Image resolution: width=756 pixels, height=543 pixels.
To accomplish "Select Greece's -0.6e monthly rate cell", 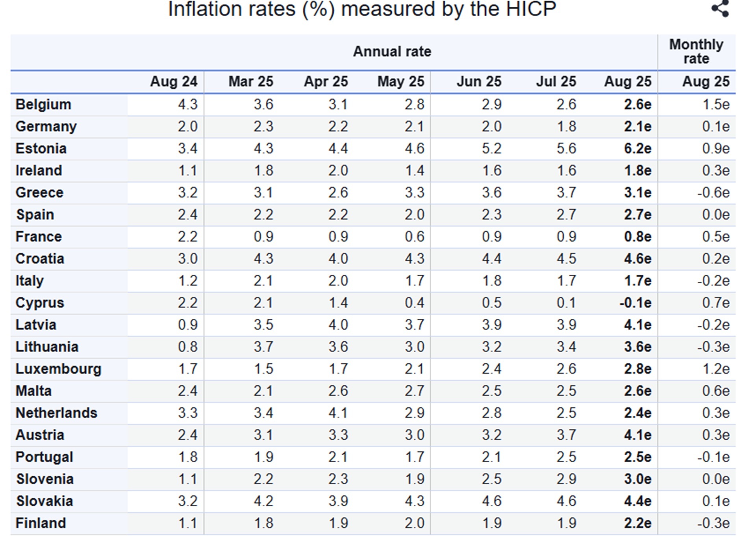I will coord(713,193).
